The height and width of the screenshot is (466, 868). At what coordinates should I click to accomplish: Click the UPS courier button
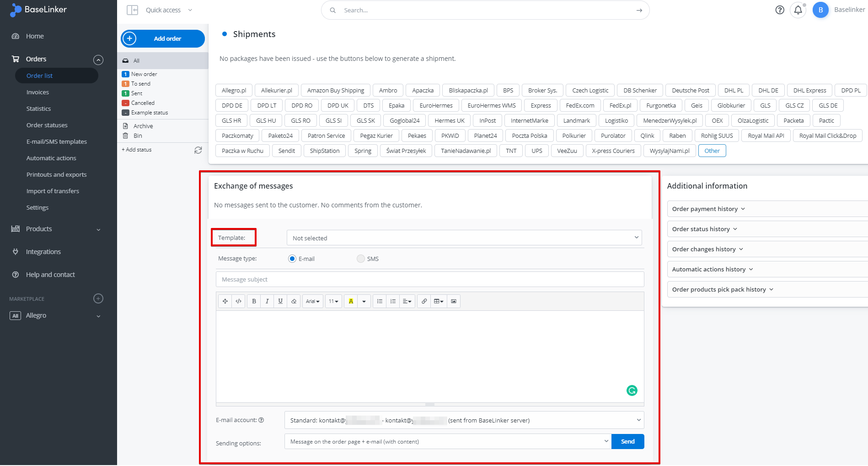(x=537, y=151)
